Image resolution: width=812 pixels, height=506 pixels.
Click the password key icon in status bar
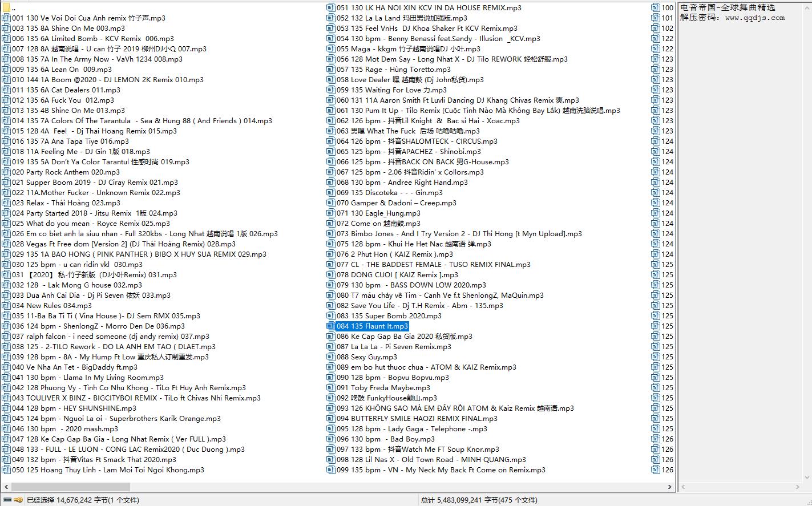(x=18, y=500)
